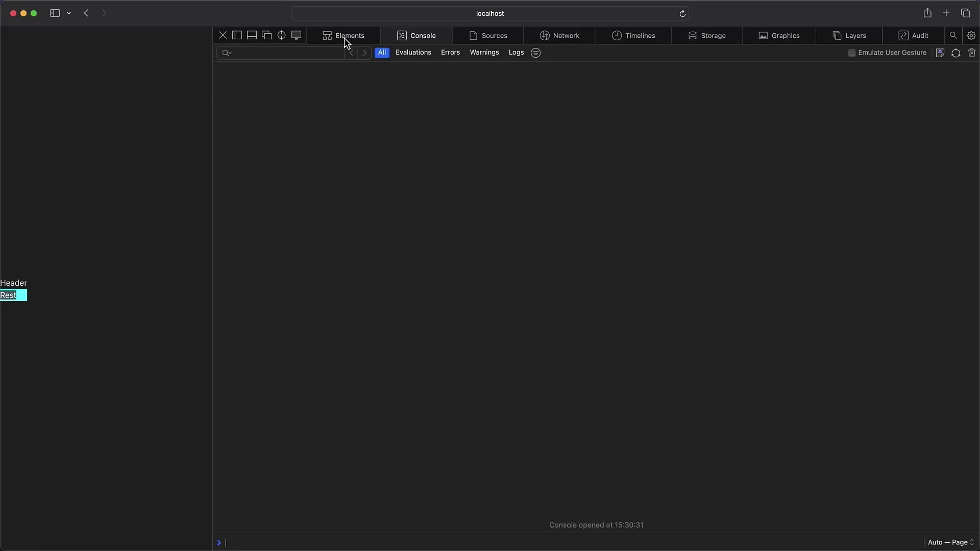Go to the Timelines tab
Image resolution: width=980 pixels, height=551 pixels.
[x=633, y=36]
